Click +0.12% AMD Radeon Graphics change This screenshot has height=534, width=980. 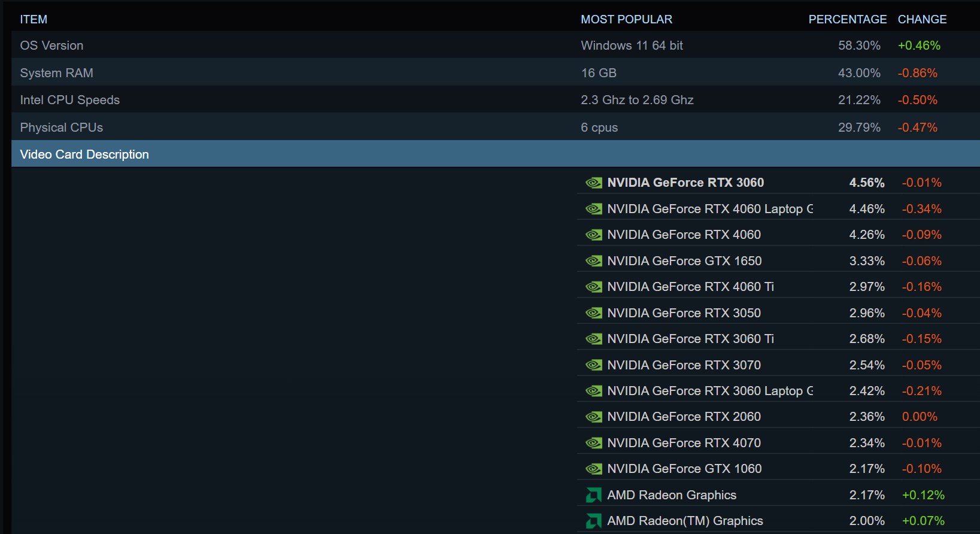(923, 495)
